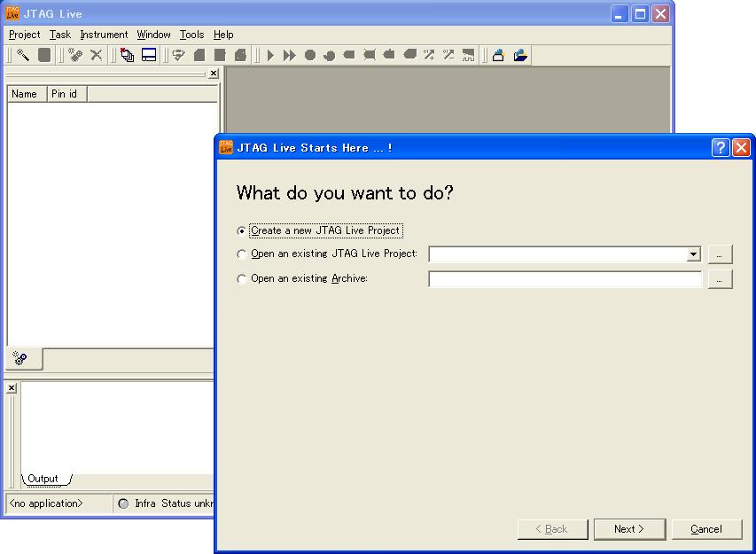
Task: Click the circle with arrow icon
Action: [330, 55]
